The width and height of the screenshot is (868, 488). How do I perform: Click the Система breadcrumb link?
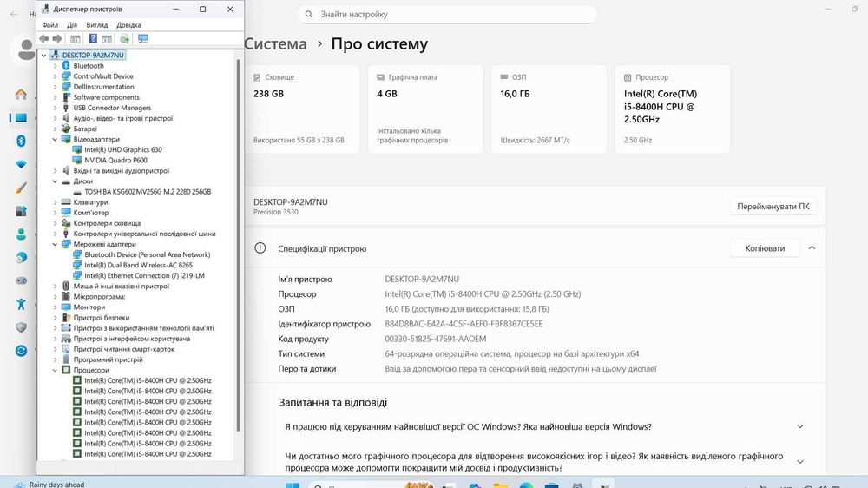pos(275,43)
